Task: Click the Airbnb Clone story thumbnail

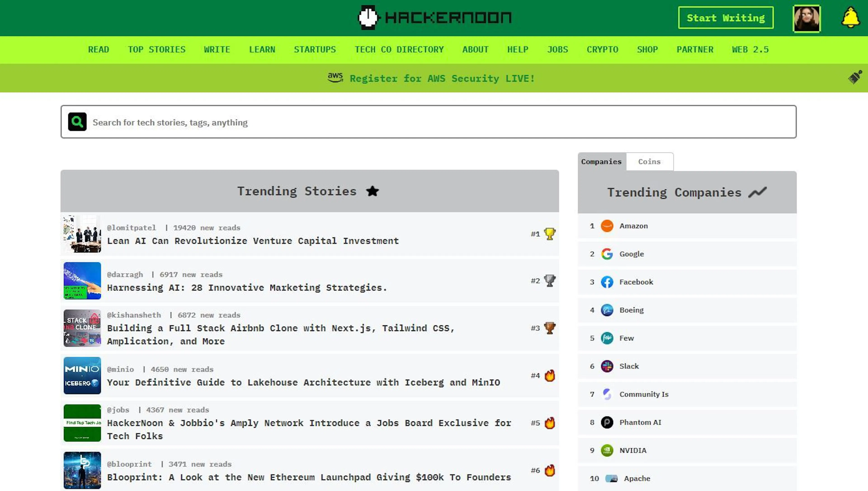Action: (82, 328)
